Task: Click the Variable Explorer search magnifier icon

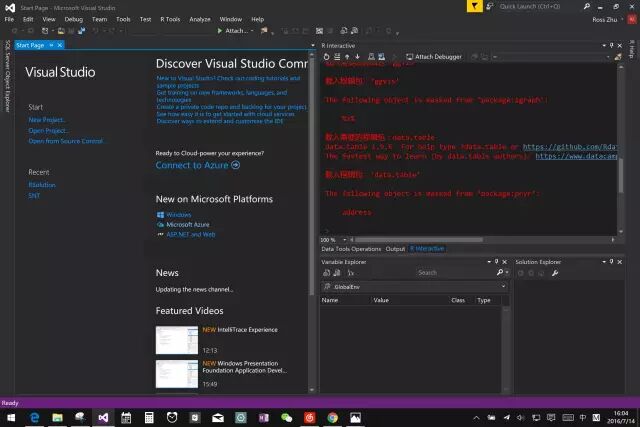Action: pyautogui.click(x=500, y=272)
